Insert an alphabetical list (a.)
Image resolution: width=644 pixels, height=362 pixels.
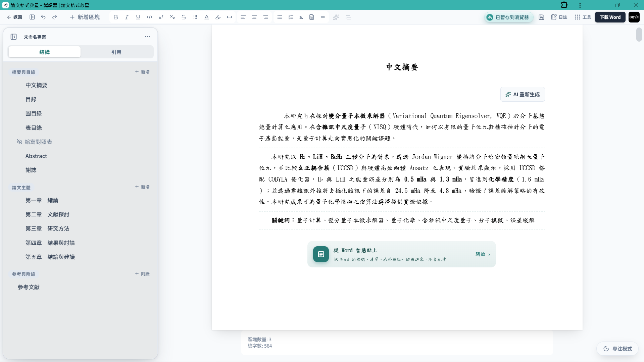coord(301,17)
